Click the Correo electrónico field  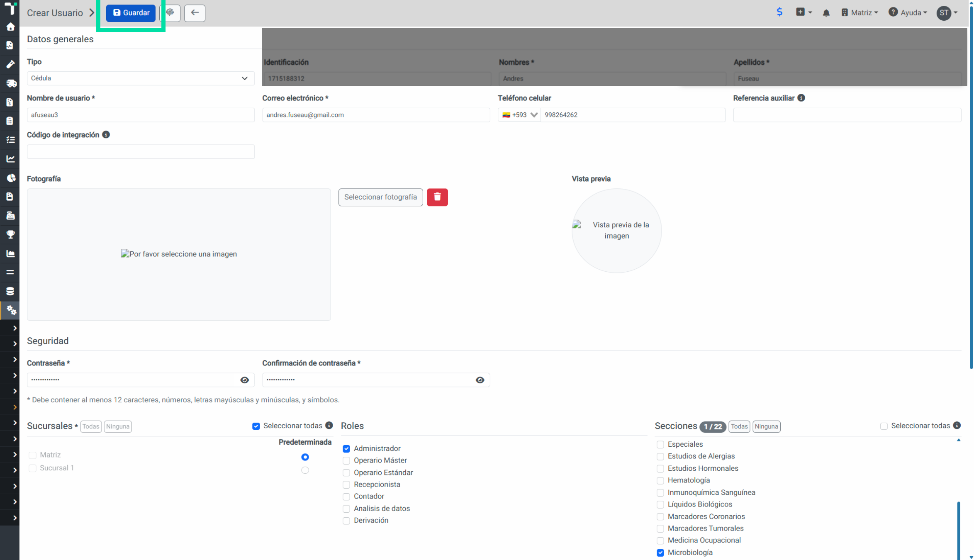[x=376, y=115]
